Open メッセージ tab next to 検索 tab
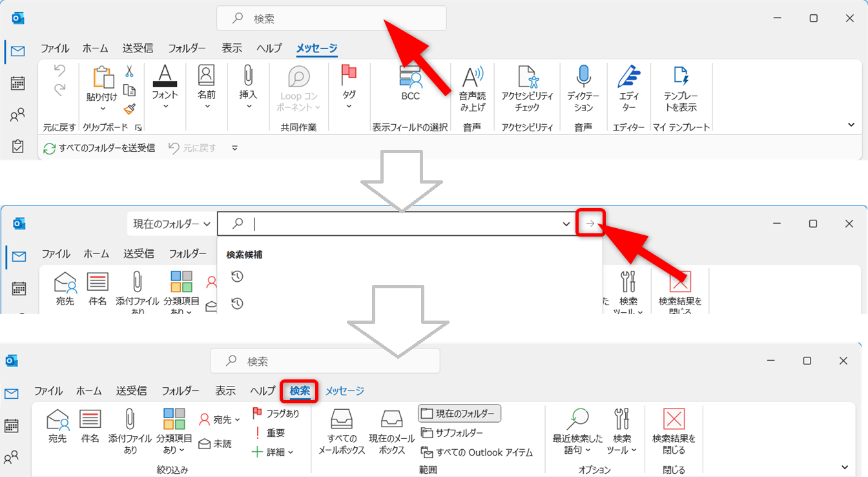The image size is (868, 477). tap(344, 391)
